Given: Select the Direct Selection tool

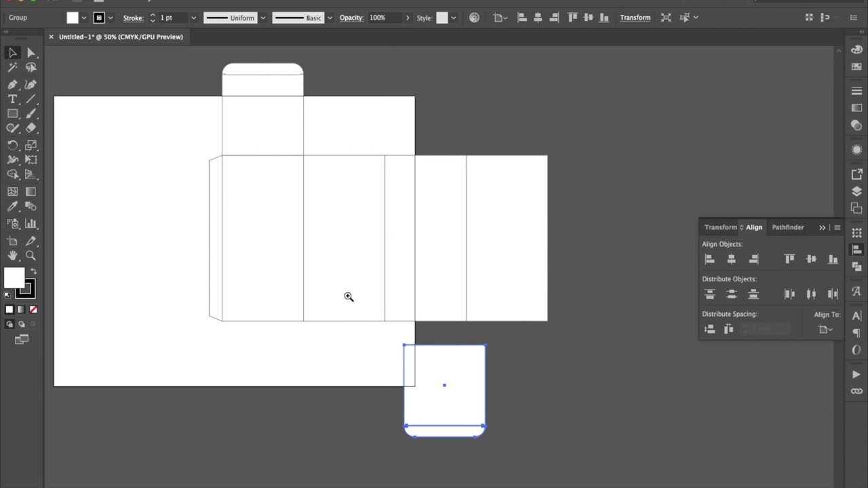Looking at the screenshot, I should click(x=31, y=53).
